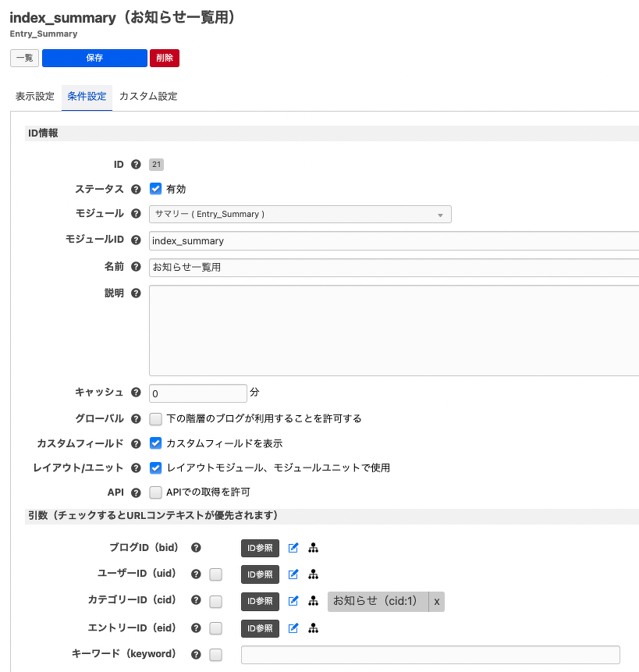Enable the グローバル lower blog permission checkbox

click(155, 418)
